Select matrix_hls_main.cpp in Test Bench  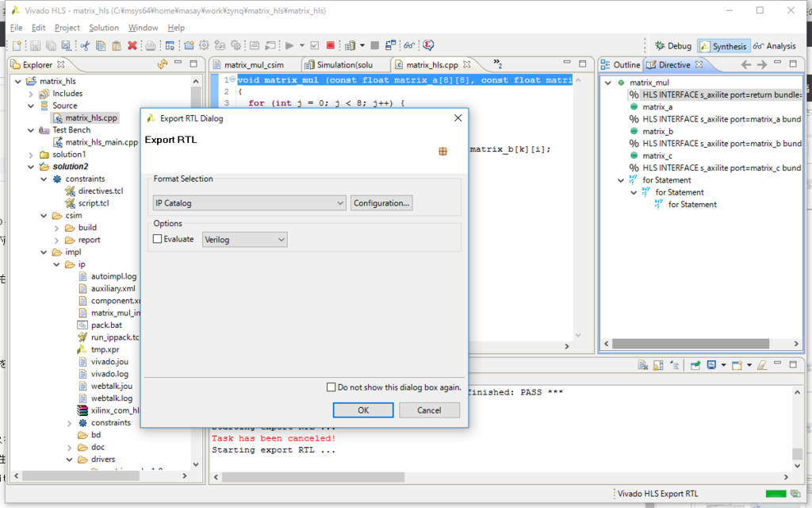tap(101, 142)
